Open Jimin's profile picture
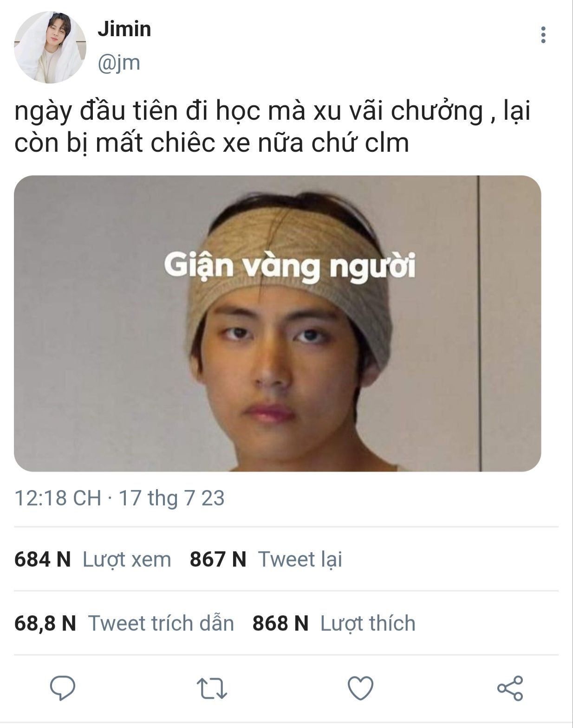 pyautogui.click(x=50, y=47)
